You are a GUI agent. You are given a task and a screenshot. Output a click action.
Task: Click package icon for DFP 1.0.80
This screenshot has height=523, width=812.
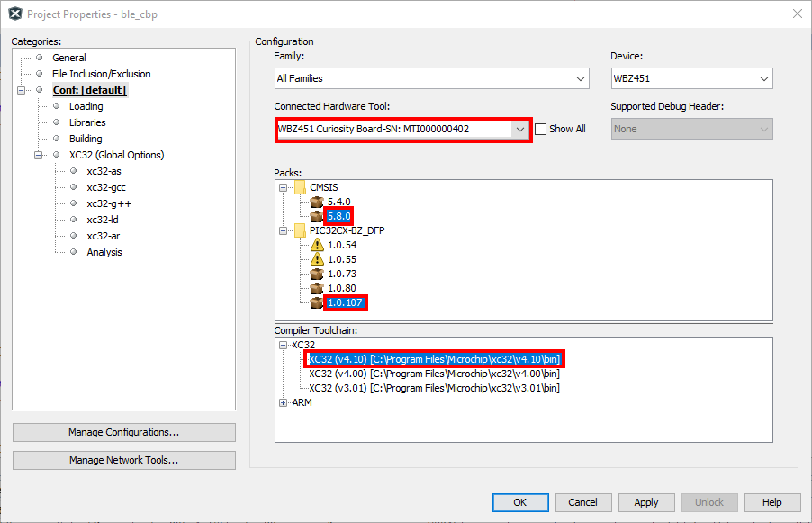point(317,288)
